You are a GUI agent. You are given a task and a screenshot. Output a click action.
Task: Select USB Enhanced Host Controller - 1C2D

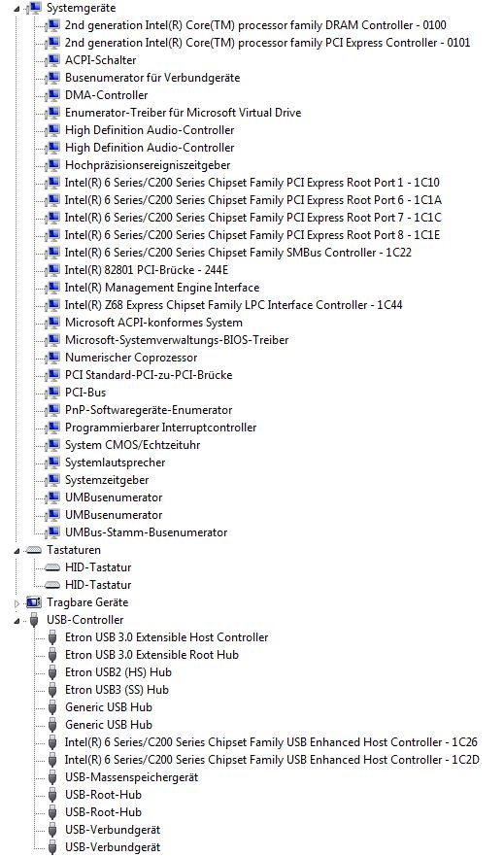272,760
